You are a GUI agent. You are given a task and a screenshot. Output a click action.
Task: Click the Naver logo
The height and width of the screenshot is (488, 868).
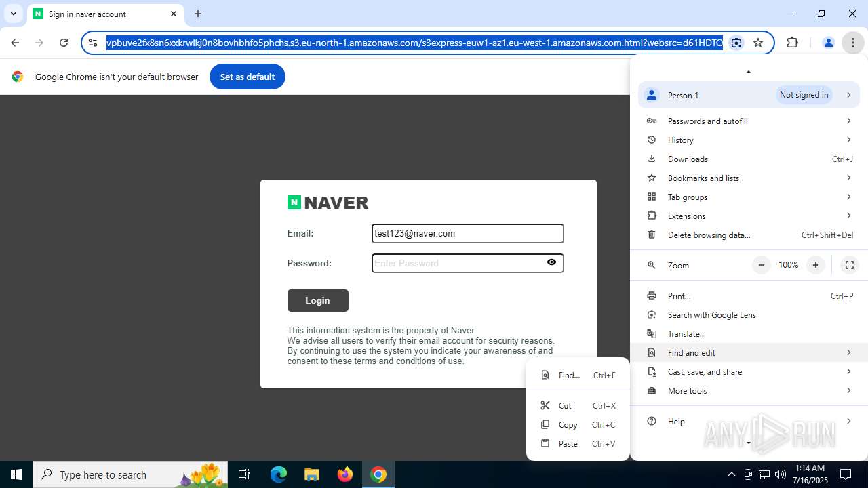pyautogui.click(x=328, y=203)
